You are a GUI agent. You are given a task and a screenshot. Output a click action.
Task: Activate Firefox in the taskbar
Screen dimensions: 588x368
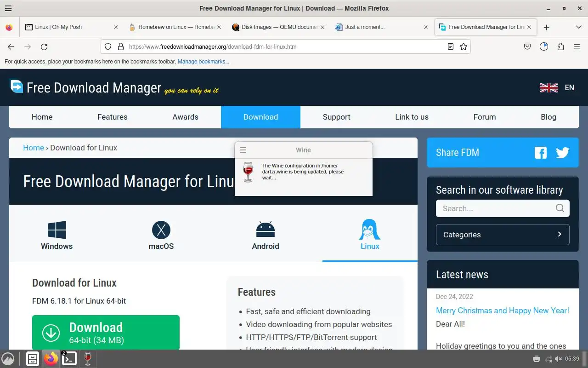[x=51, y=359]
